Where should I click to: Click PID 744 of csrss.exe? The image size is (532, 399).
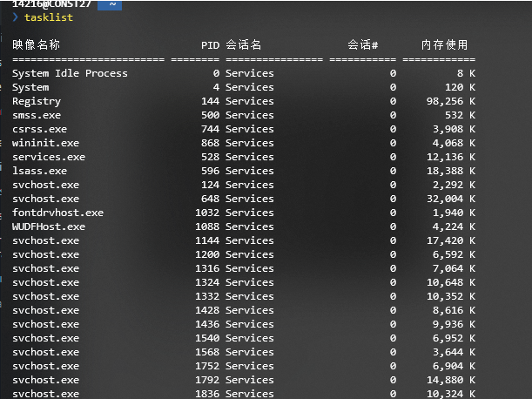pos(211,129)
